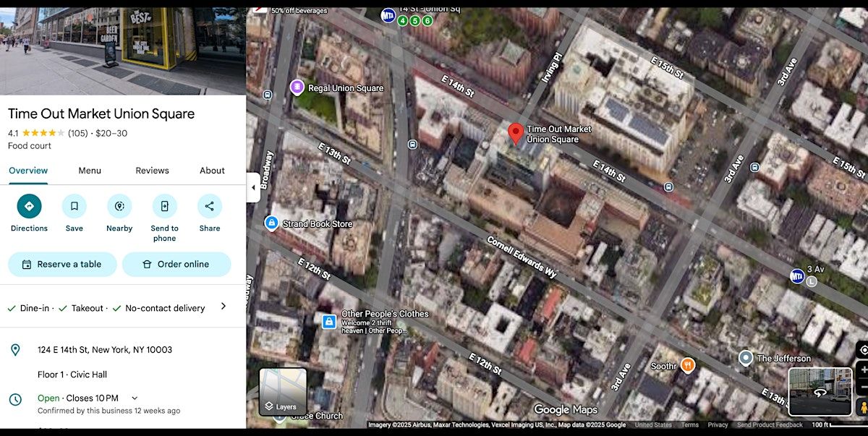Collapse the side panel with arrow
868x436 pixels.
click(253, 188)
